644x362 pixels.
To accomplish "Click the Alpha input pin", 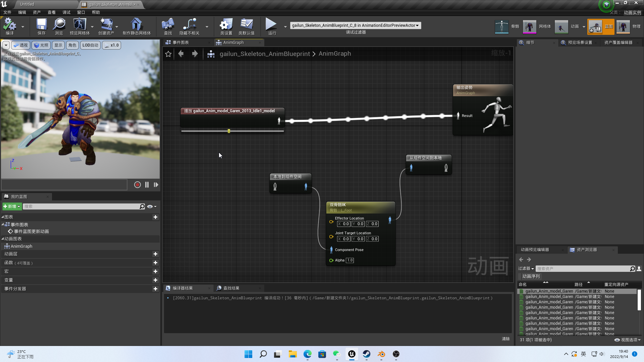I will pyautogui.click(x=331, y=260).
